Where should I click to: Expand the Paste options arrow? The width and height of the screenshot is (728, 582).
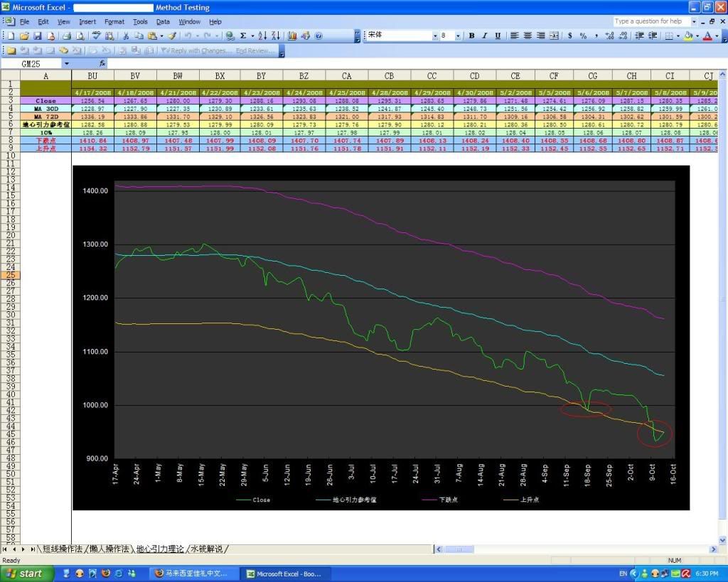click(x=161, y=36)
